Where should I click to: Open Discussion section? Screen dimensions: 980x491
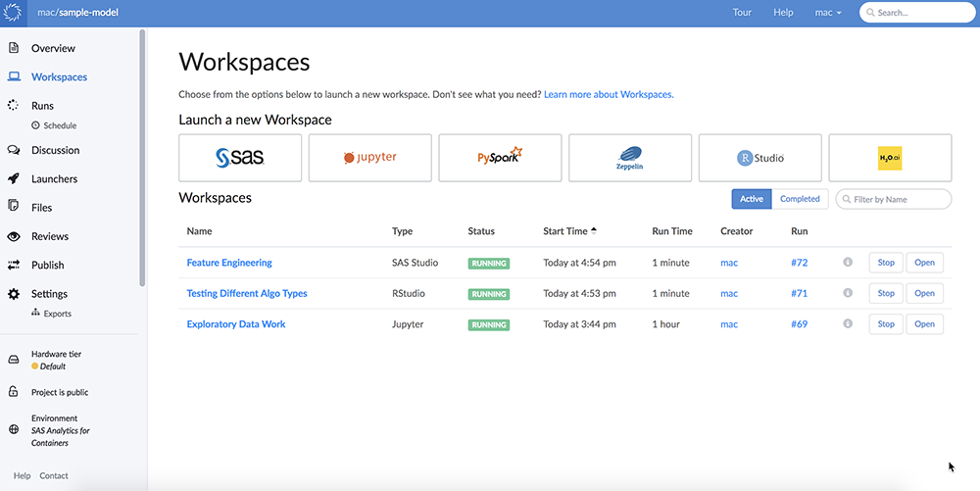(x=56, y=150)
